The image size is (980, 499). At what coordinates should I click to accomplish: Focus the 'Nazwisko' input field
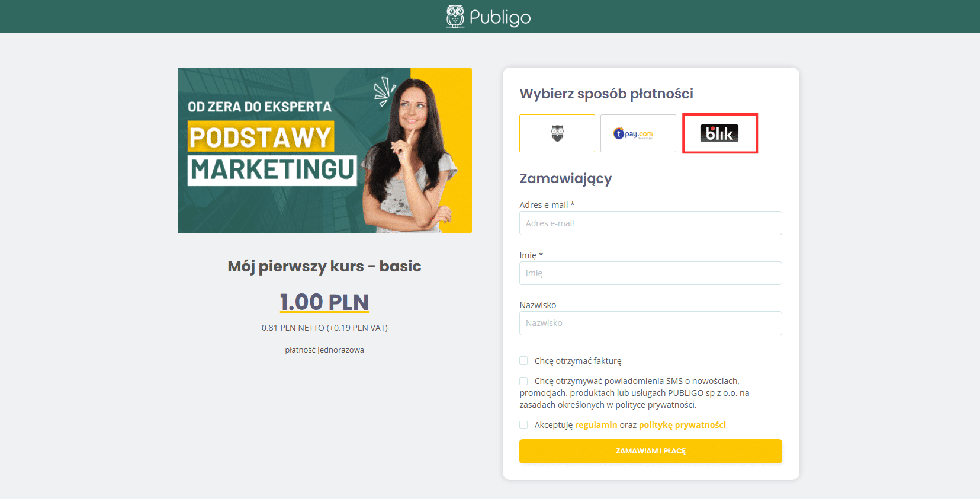click(x=651, y=323)
